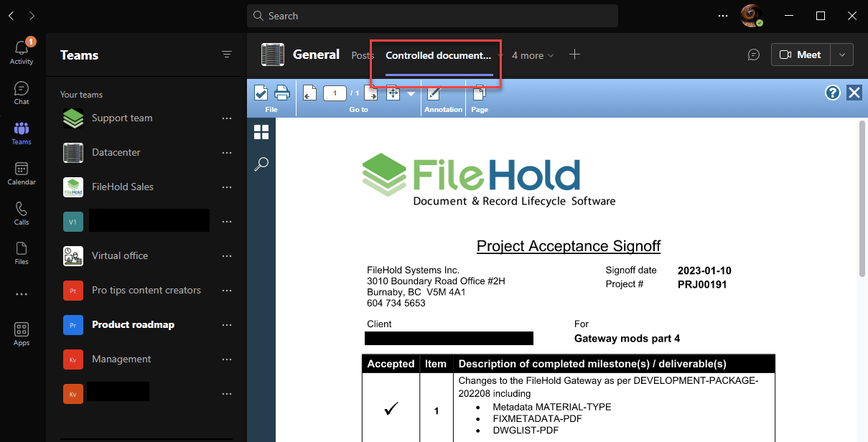Open the viewer help question mark icon
Viewport: 868px width, 442px height.
pyautogui.click(x=832, y=93)
